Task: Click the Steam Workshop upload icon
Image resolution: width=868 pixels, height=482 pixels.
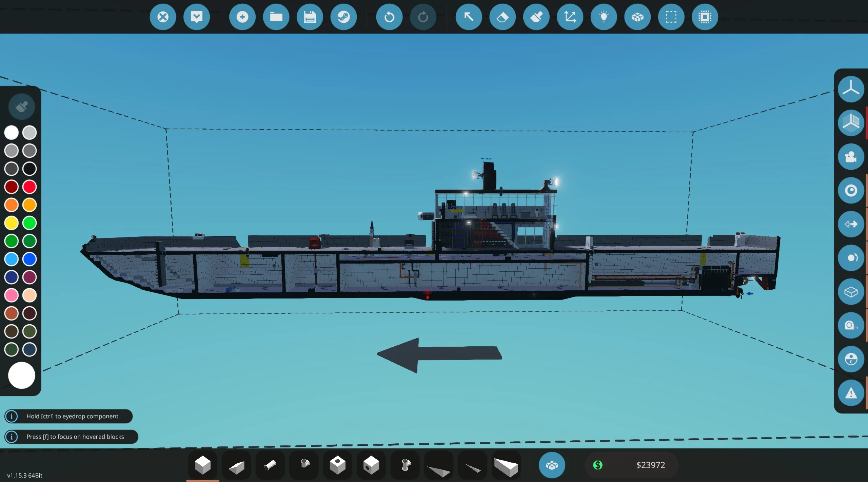Action: 343,17
